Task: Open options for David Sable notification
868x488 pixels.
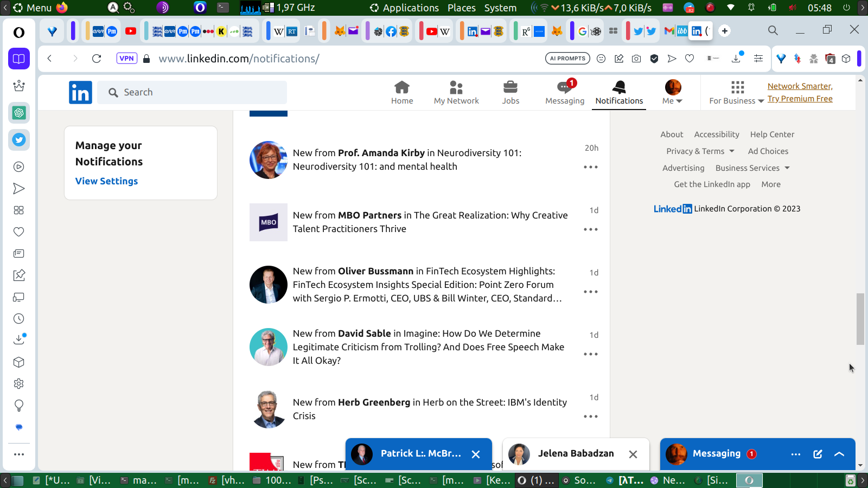Action: 591,354
